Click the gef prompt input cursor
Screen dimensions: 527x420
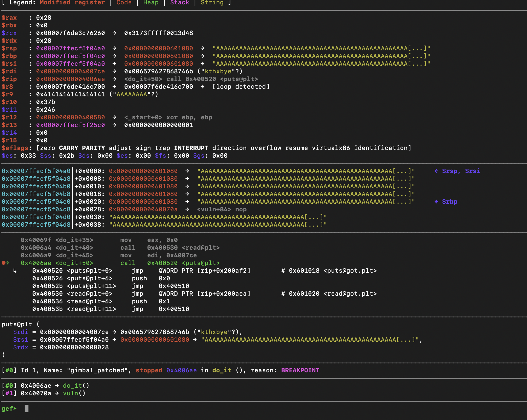(27, 409)
